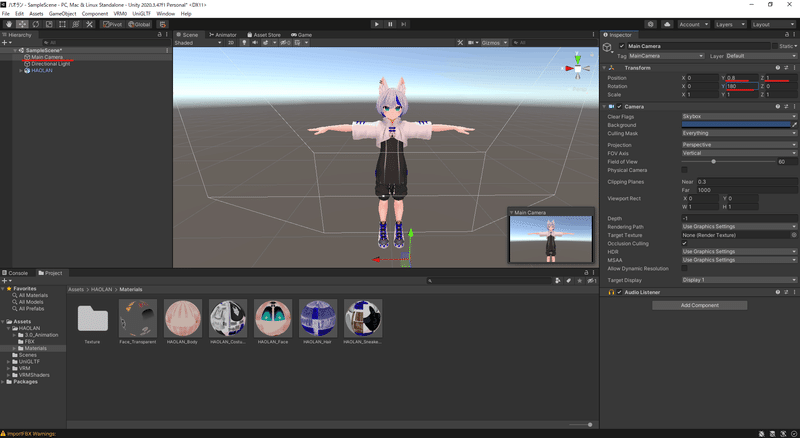Select the Scale tool in toolbar
The height and width of the screenshot is (438, 800).
[x=49, y=24]
